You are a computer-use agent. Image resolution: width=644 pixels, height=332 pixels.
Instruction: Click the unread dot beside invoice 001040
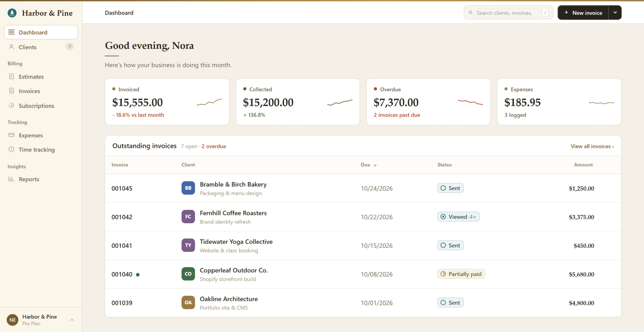138,275
